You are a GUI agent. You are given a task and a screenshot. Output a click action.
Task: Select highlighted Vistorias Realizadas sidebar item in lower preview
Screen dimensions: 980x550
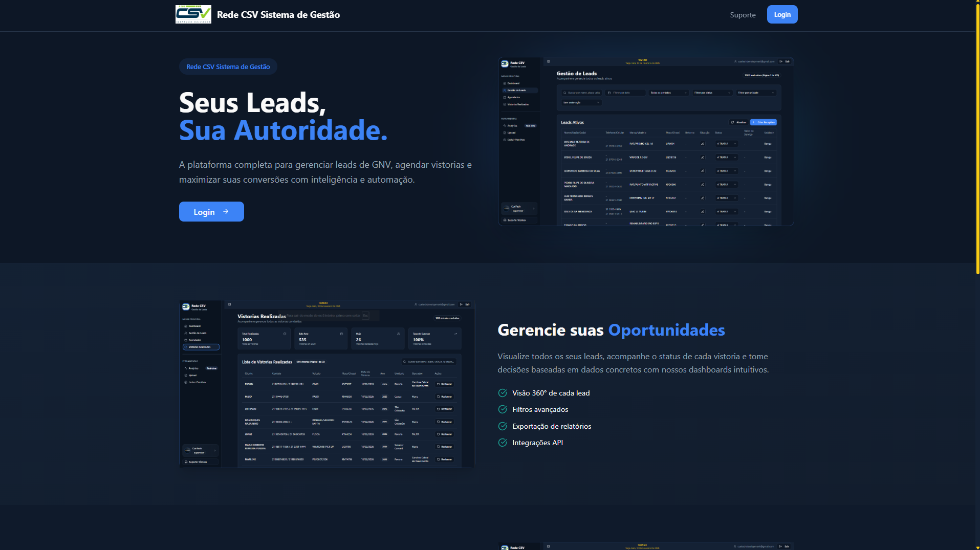point(201,347)
